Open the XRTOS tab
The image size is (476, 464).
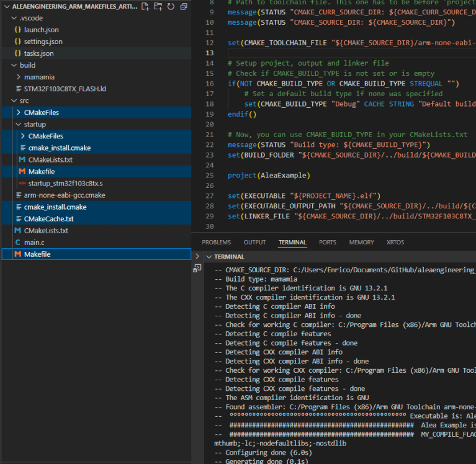point(395,242)
